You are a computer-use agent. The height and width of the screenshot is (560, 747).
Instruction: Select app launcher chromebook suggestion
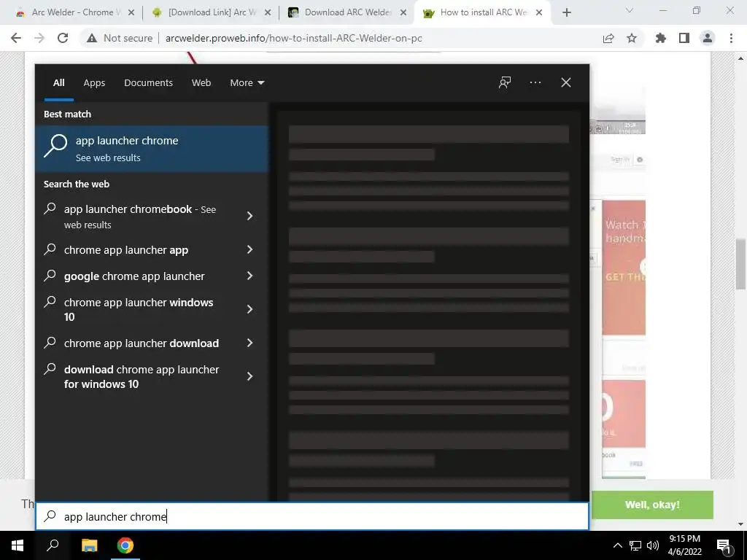(x=140, y=217)
